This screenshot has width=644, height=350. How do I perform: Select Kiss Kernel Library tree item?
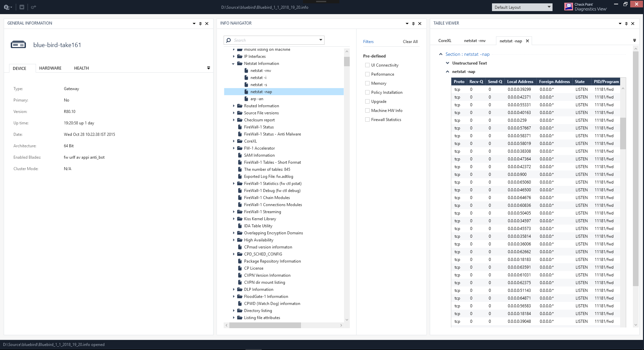coord(260,219)
